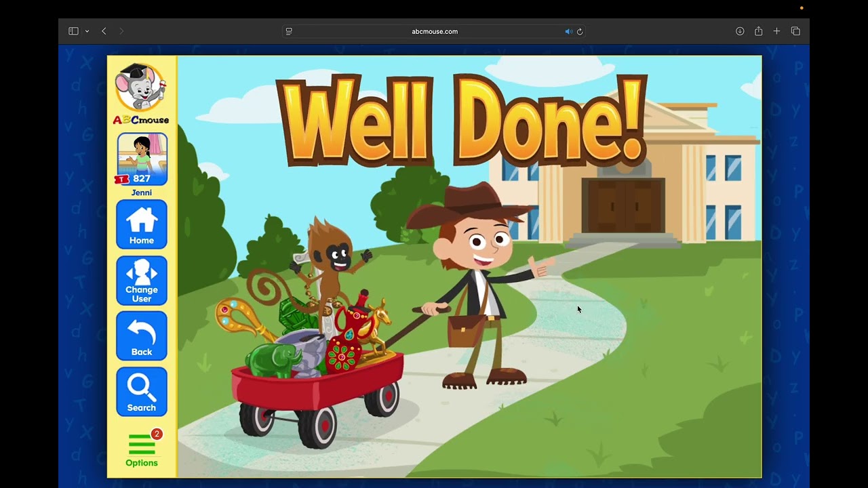Open the page reader icon in address bar
868x488 pixels.
[289, 31]
